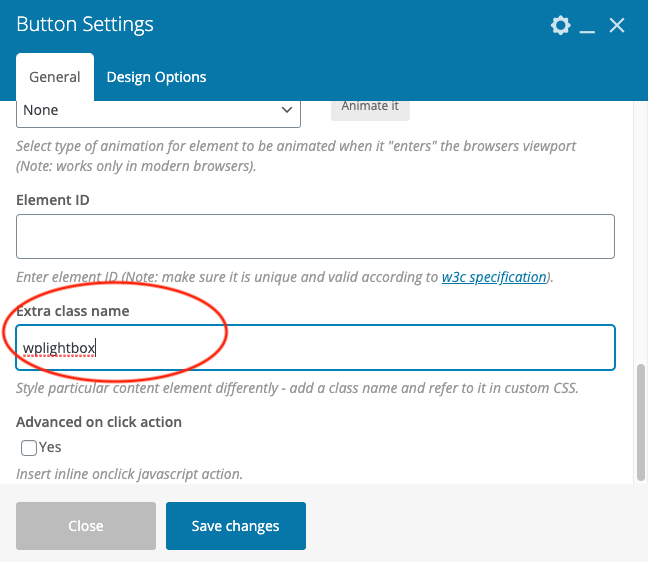Open the gear settings icon in header
The image size is (648, 562).
pos(561,25)
